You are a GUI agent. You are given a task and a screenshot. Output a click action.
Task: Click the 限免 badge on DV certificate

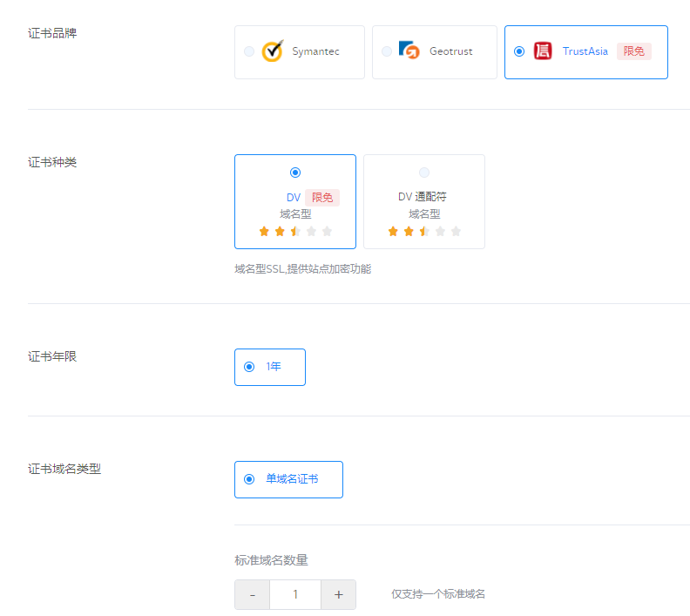click(x=321, y=198)
